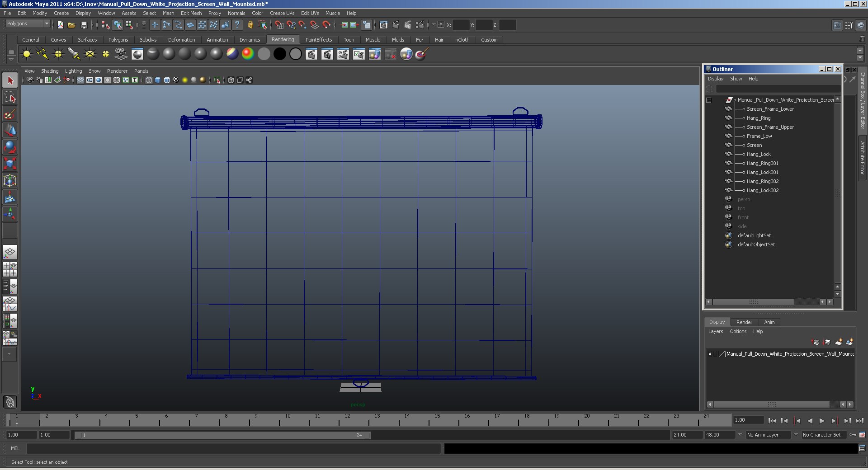Create a Directional Light from the shelf
Viewport: 868px width, 470px height.
(x=42, y=54)
